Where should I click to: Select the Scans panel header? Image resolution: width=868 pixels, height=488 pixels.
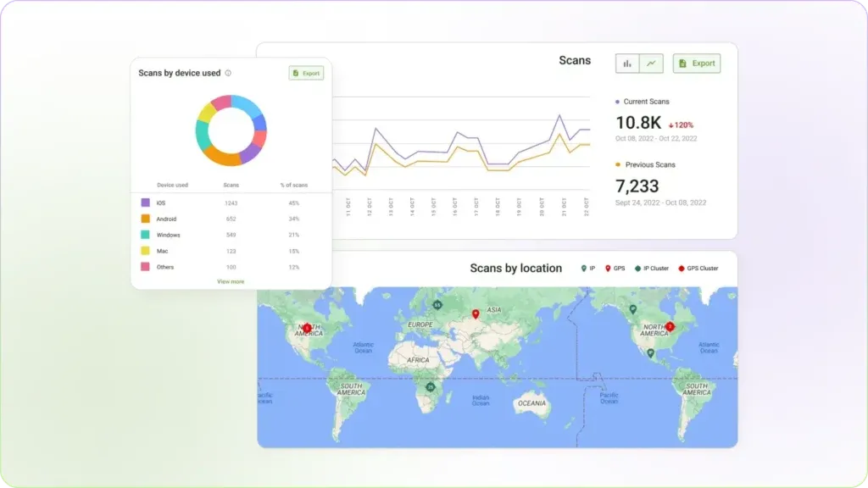[576, 60]
